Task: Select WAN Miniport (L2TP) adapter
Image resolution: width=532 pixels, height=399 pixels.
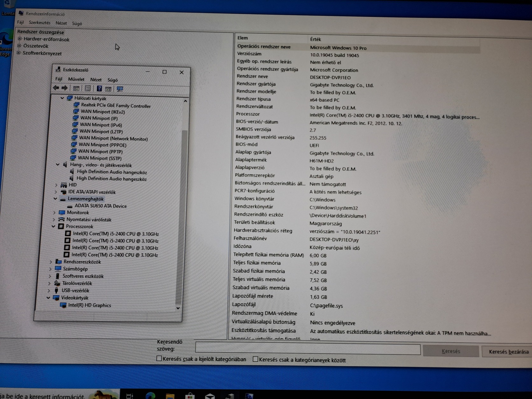Action: click(101, 131)
